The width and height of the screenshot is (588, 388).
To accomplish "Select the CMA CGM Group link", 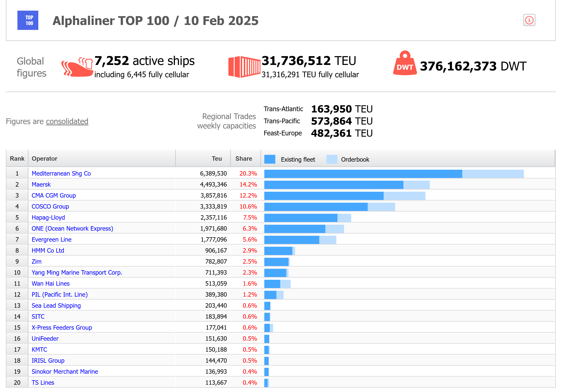I will coord(54,196).
